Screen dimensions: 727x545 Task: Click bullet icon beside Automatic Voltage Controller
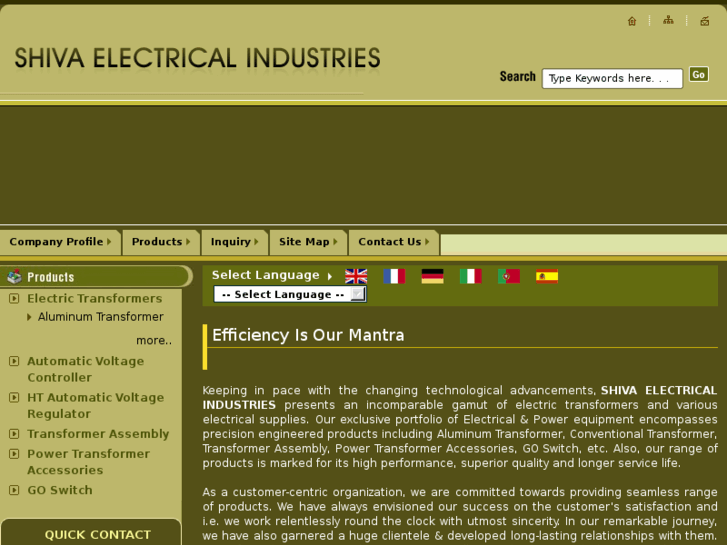[14, 361]
